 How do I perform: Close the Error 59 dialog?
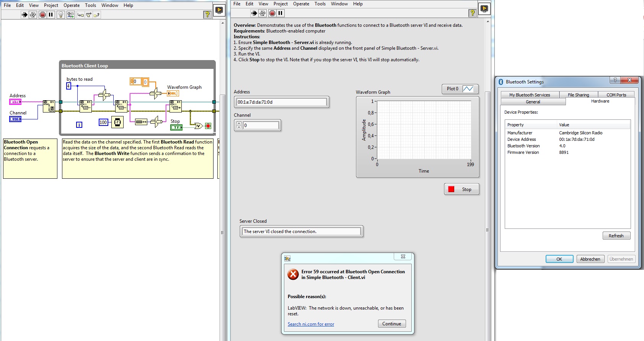click(403, 256)
